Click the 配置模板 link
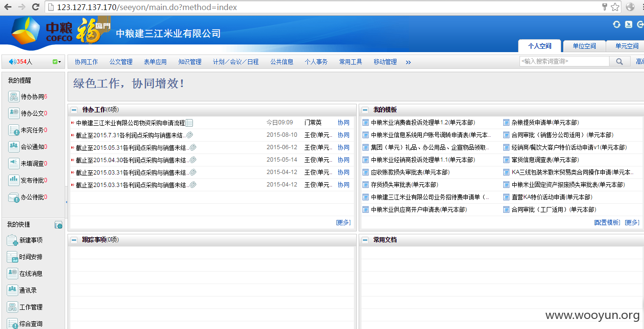 [x=607, y=222]
